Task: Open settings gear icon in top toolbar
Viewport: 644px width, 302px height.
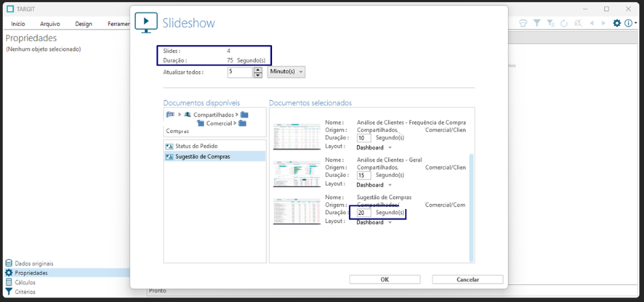Action: [617, 23]
